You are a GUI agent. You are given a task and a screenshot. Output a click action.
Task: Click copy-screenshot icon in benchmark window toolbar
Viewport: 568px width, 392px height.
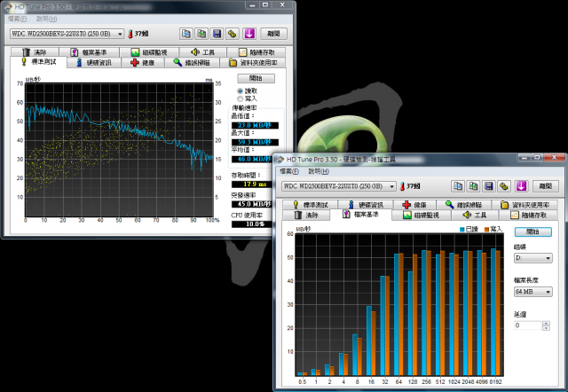click(x=201, y=34)
